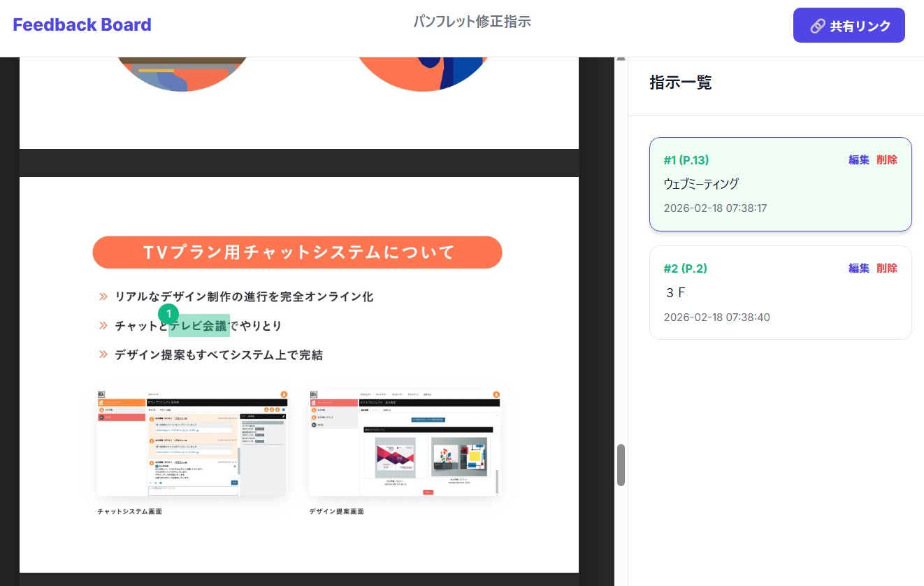Viewport: 924px width, 586px height.
Task: Click the TVプラン用チャットシステムについて heading banner
Action: click(297, 252)
